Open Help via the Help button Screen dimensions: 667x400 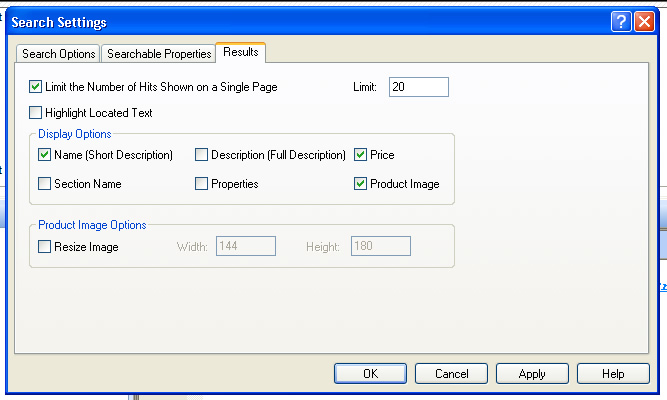point(613,374)
